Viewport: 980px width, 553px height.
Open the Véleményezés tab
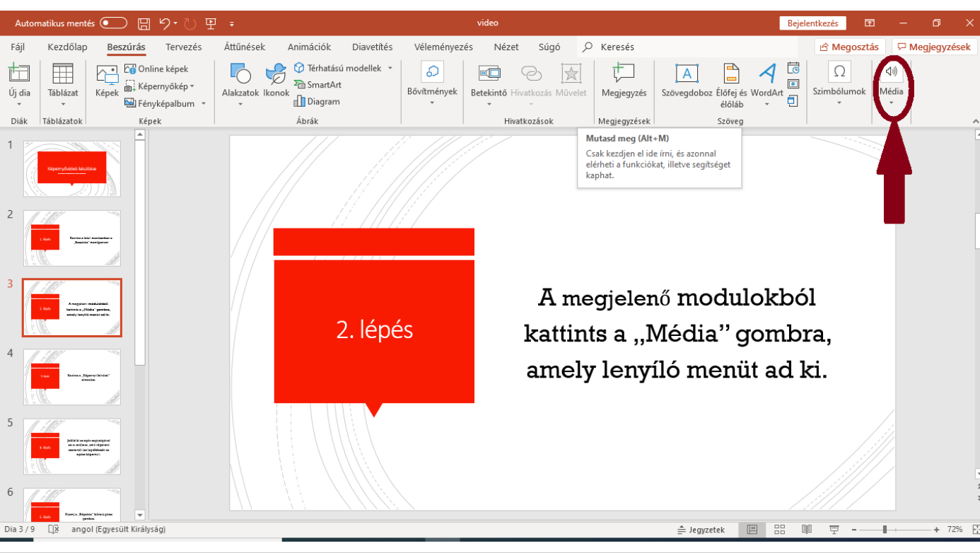443,47
